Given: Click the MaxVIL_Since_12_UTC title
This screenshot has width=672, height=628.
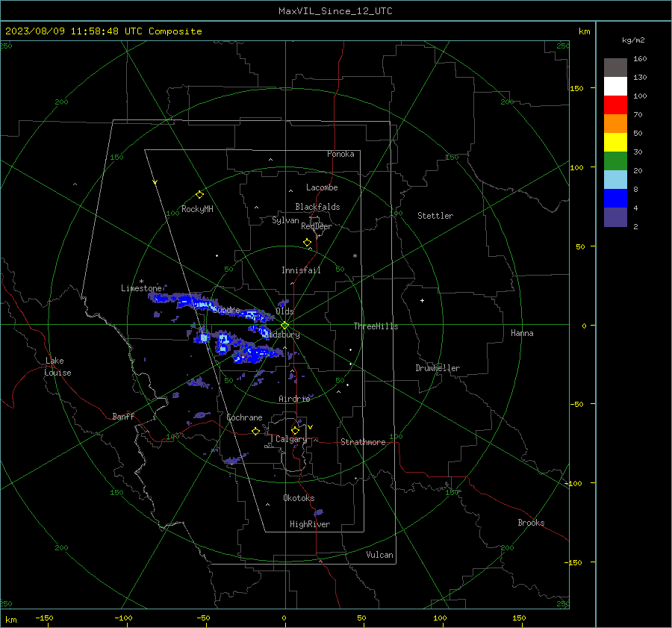Looking at the screenshot, I should [x=335, y=11].
